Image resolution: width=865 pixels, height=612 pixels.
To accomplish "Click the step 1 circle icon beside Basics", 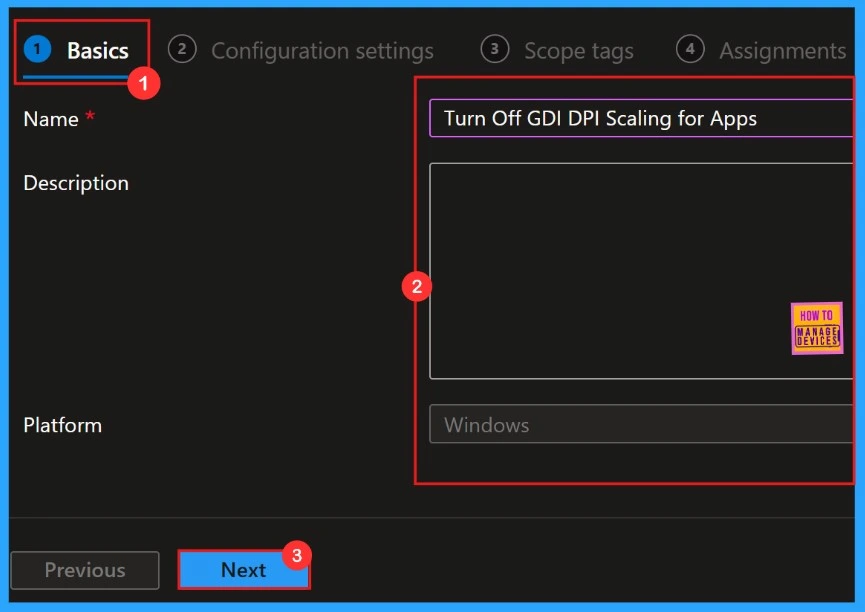I will point(37,49).
